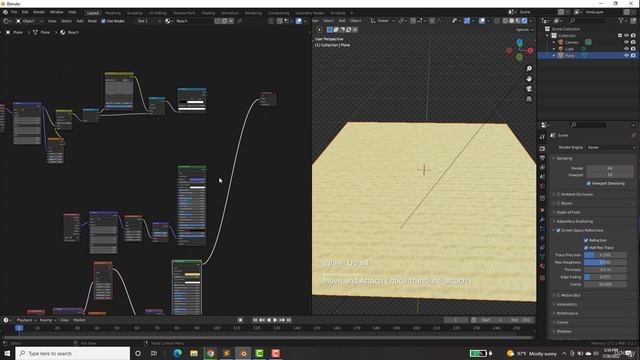Open the View Layer properties tab icon
The image size is (640, 360).
[x=542, y=168]
